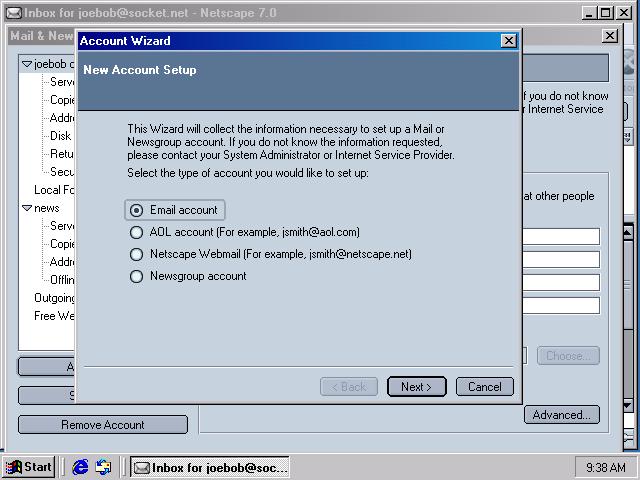This screenshot has width=640, height=480.
Task: Open the Windows Start menu
Action: click(x=29, y=467)
